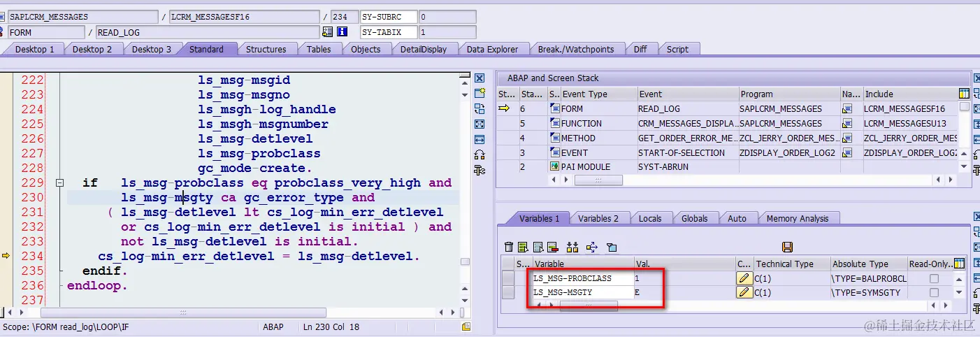Click the navigation icon in the CRM_MESSAGES_DISPLA row
980x337 pixels.
pyautogui.click(x=847, y=123)
